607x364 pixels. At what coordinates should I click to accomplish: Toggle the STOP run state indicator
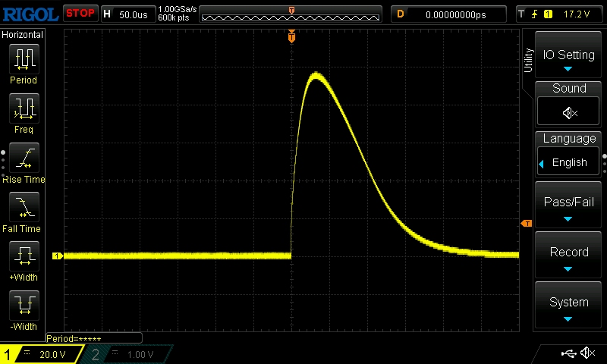pos(80,14)
